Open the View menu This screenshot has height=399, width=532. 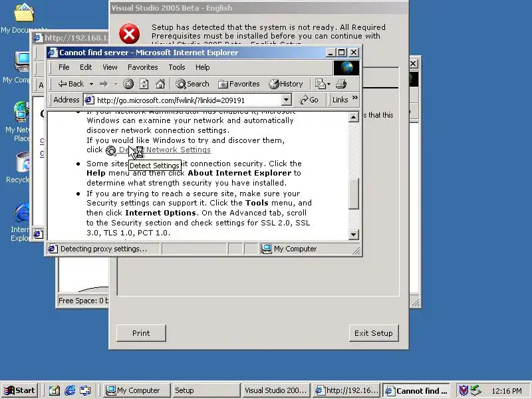click(x=110, y=67)
